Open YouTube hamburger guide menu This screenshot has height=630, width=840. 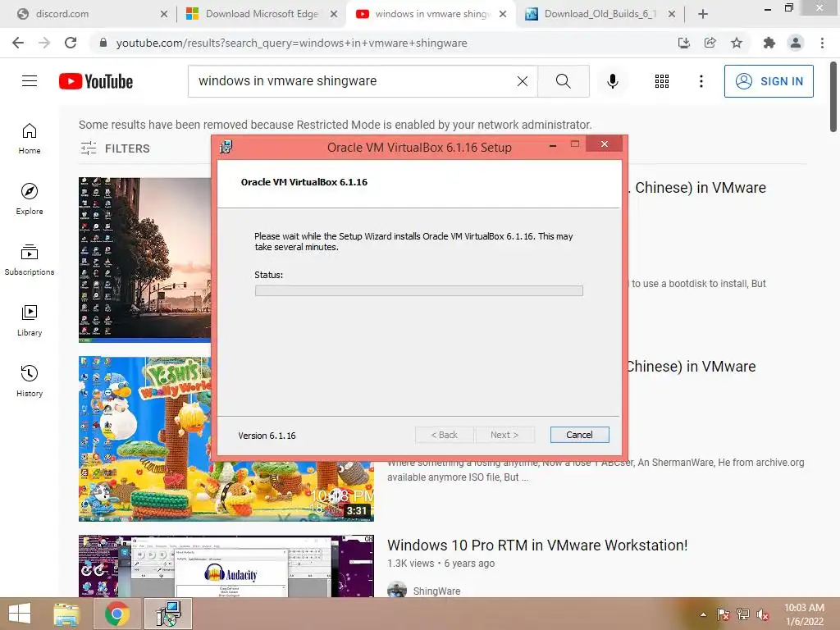tap(30, 81)
